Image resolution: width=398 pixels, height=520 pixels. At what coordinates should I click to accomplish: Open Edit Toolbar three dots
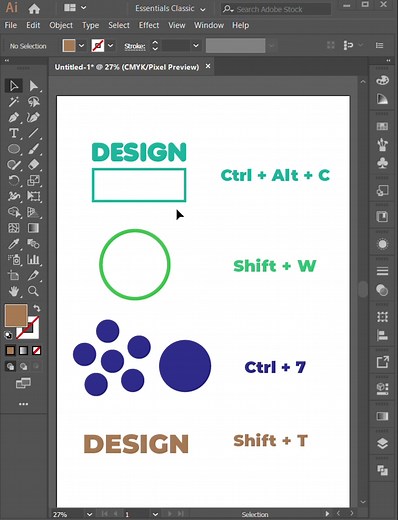tap(23, 404)
